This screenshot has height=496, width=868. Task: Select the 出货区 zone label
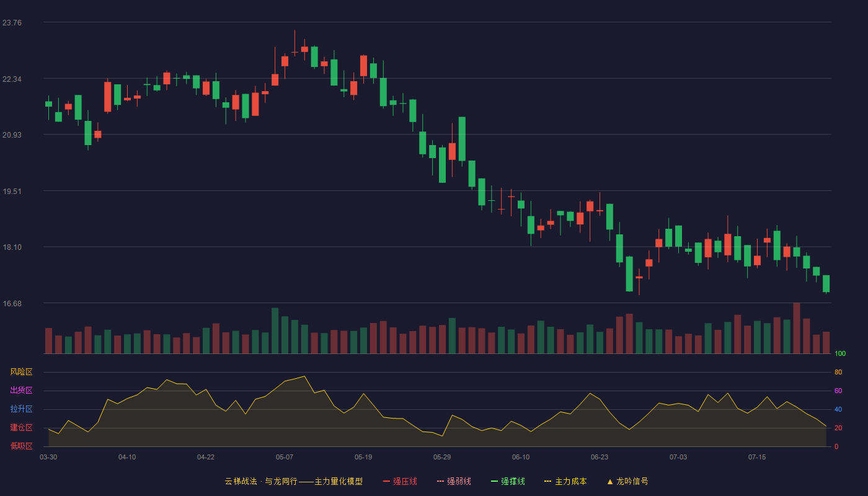click(x=21, y=391)
